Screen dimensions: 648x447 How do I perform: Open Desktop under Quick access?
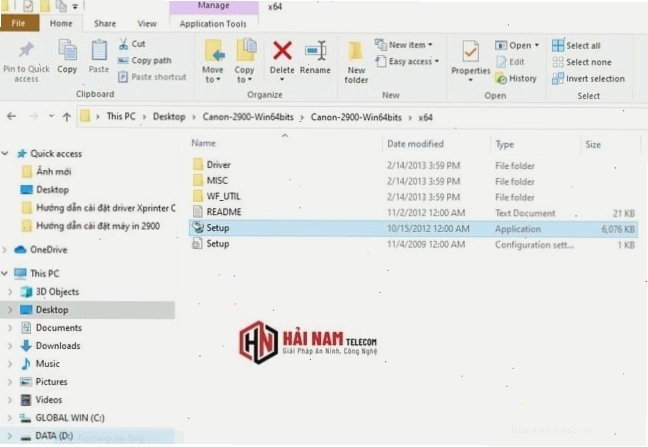(x=45, y=190)
